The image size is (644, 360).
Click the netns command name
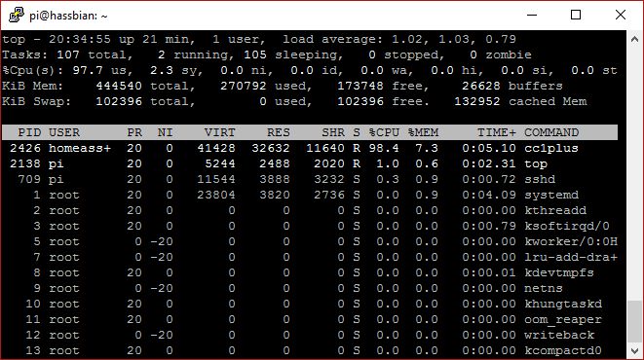pyautogui.click(x=544, y=288)
